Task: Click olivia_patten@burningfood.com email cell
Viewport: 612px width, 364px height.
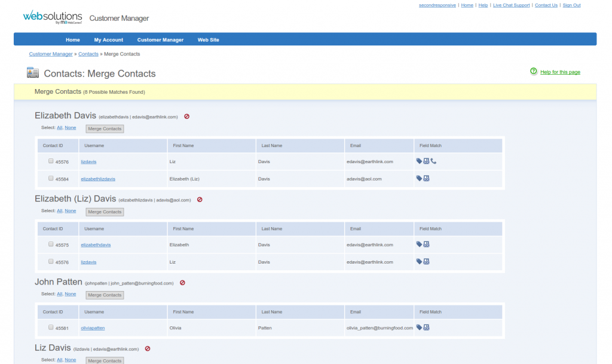Action: (378, 328)
